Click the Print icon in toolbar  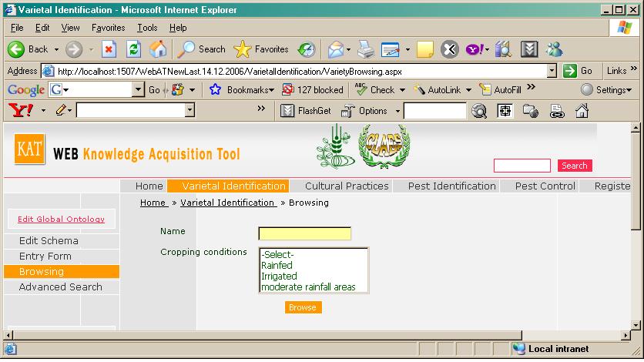[x=365, y=49]
